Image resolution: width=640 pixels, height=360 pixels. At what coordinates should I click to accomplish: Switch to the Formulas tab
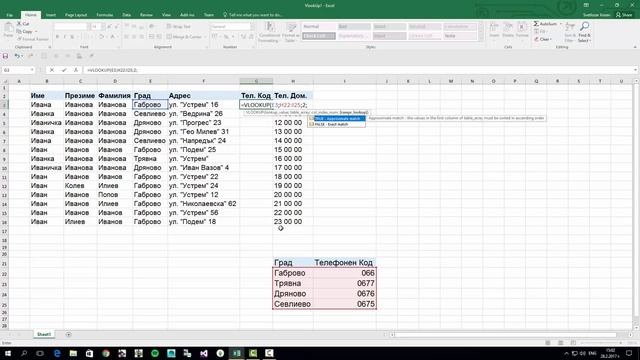(x=104, y=15)
